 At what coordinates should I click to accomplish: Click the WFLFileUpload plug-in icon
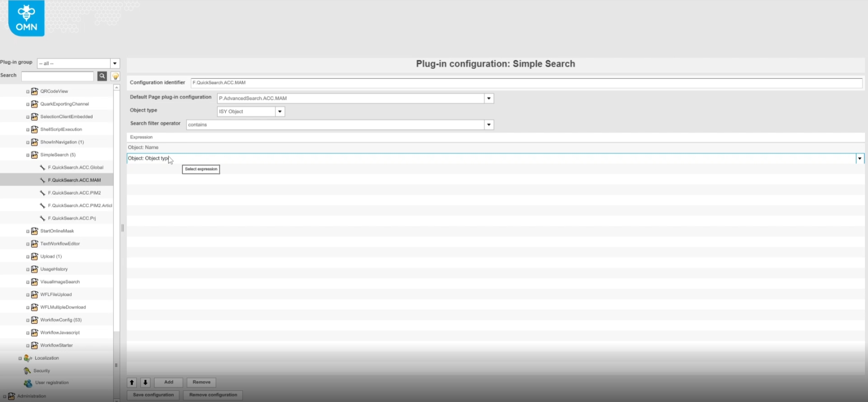(34, 294)
